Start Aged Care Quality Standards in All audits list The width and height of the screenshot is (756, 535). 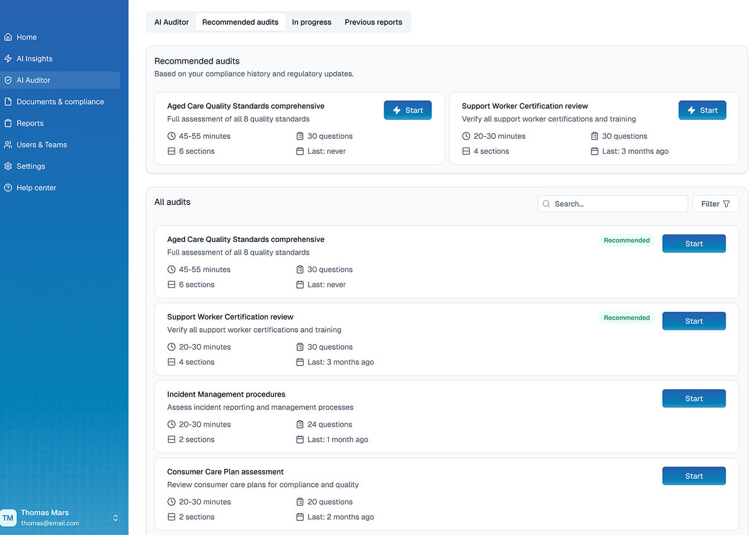694,244
